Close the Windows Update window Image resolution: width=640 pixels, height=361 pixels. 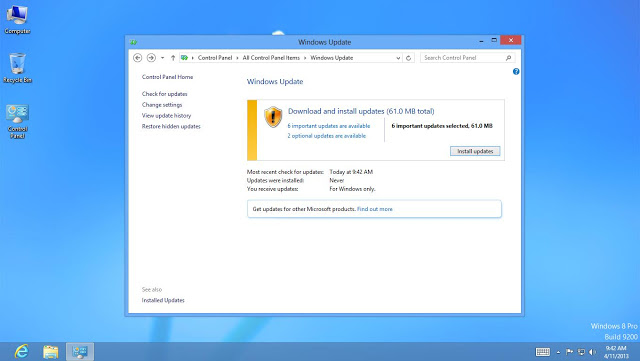[511, 40]
